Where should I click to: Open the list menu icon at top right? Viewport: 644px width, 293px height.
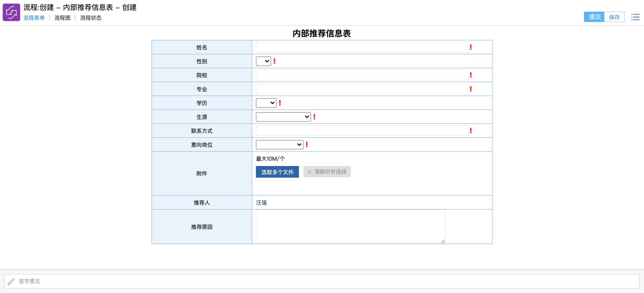(x=635, y=17)
